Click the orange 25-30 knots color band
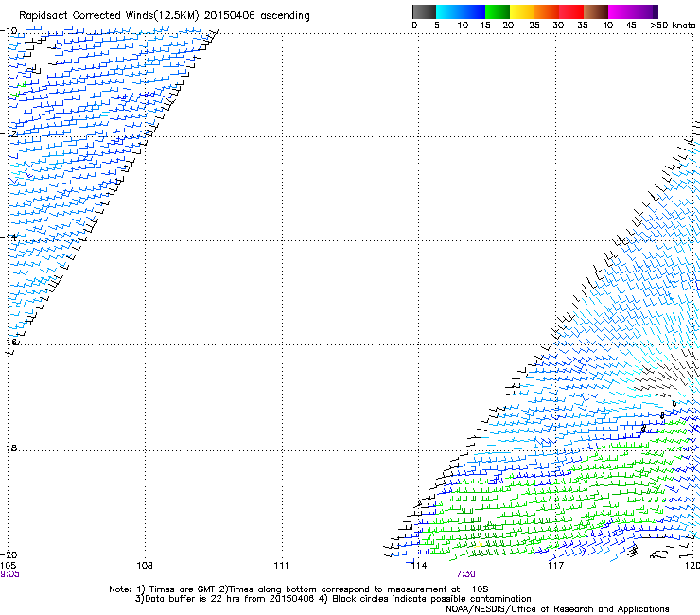Viewport: 700px width, 615px height. (x=547, y=11)
